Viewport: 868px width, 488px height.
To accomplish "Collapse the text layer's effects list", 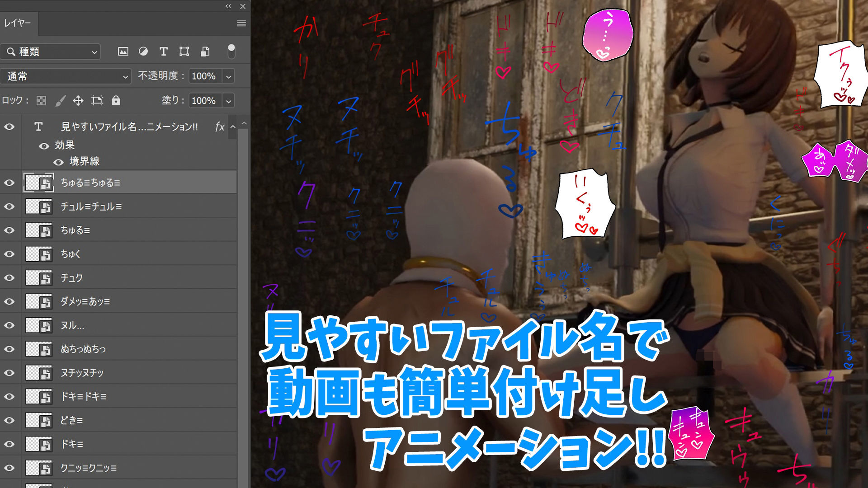I will (x=233, y=127).
